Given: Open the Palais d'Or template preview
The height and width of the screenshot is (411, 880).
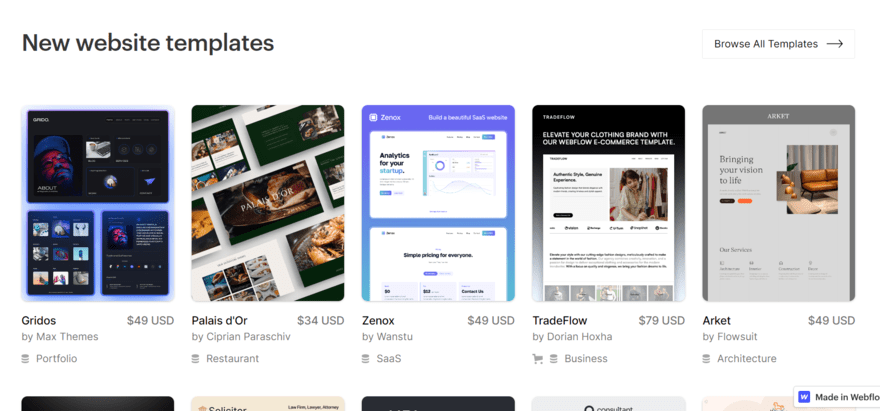Looking at the screenshot, I should 268,203.
